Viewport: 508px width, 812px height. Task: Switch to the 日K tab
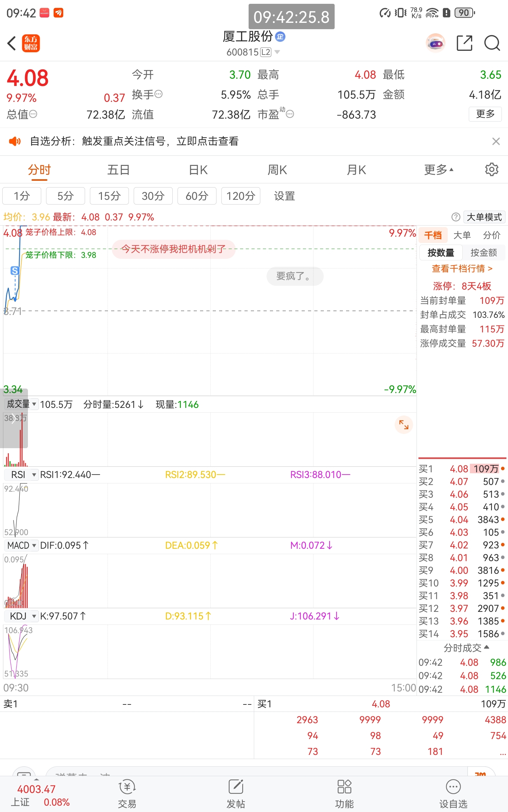point(198,170)
